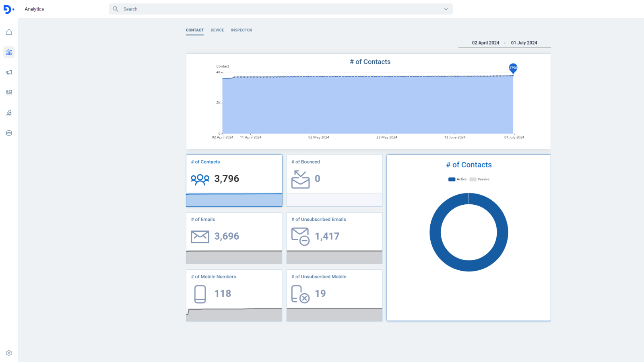Switch to the INSPECTOR tab
The height and width of the screenshot is (362, 644).
coord(242,30)
